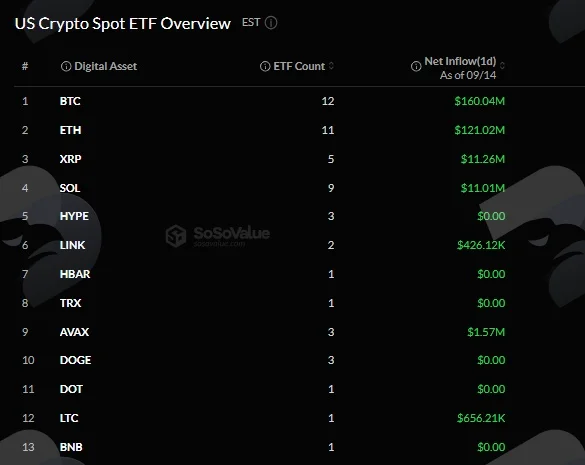Select the SOL asset entry
Image resolution: width=585 pixels, height=465 pixels.
click(70, 188)
